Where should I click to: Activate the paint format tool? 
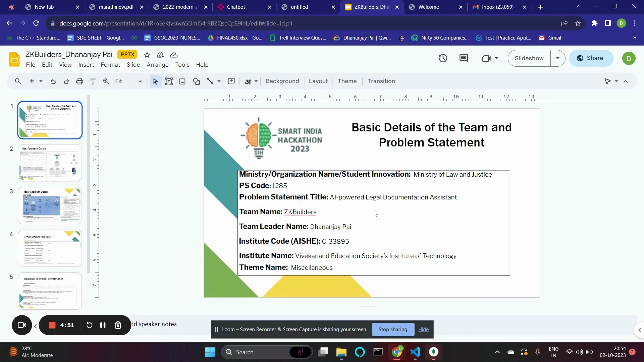click(x=93, y=81)
